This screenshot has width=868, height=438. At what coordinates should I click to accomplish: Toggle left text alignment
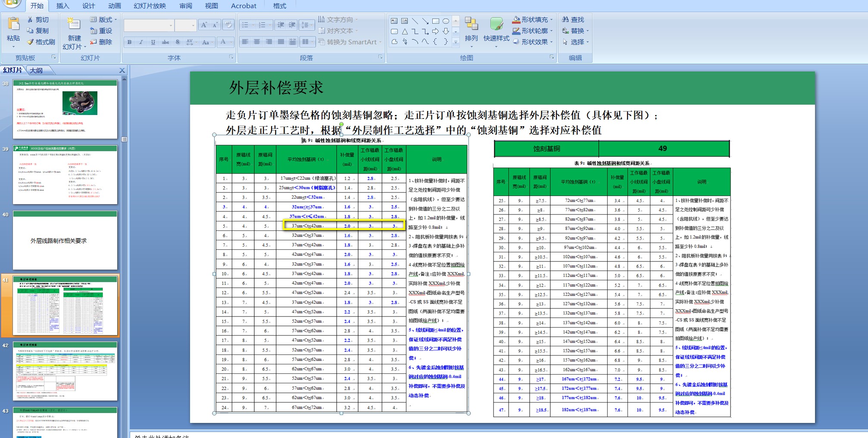click(245, 42)
